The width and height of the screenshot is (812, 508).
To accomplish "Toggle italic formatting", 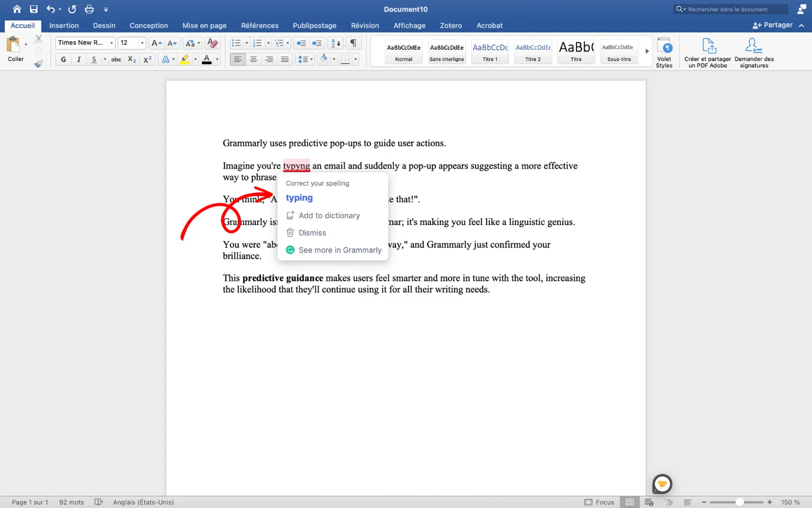I will pyautogui.click(x=79, y=59).
